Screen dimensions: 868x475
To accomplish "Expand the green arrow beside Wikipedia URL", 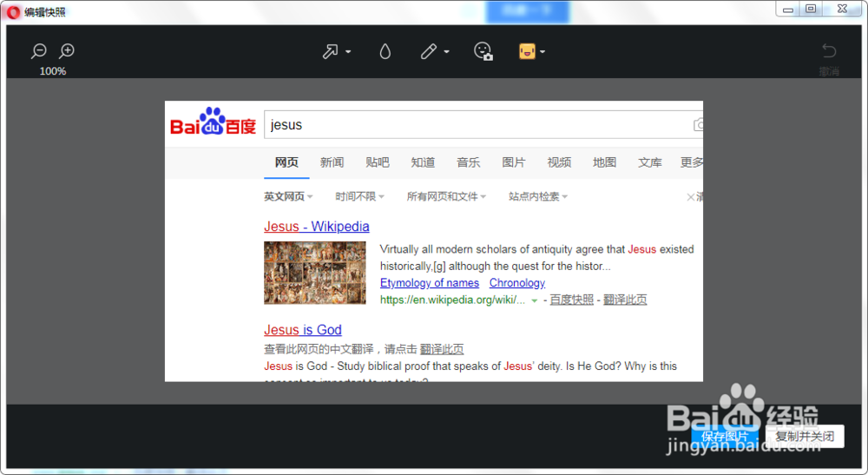I will [x=534, y=300].
